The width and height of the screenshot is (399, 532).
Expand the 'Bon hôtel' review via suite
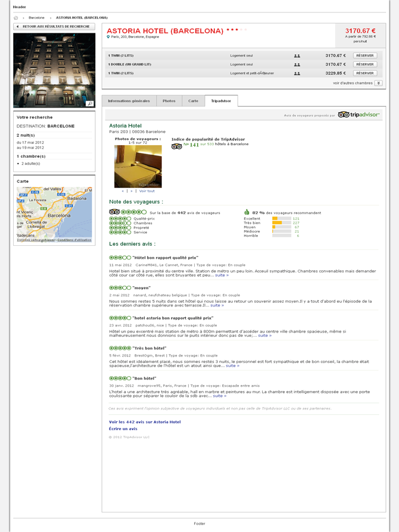click(x=220, y=396)
